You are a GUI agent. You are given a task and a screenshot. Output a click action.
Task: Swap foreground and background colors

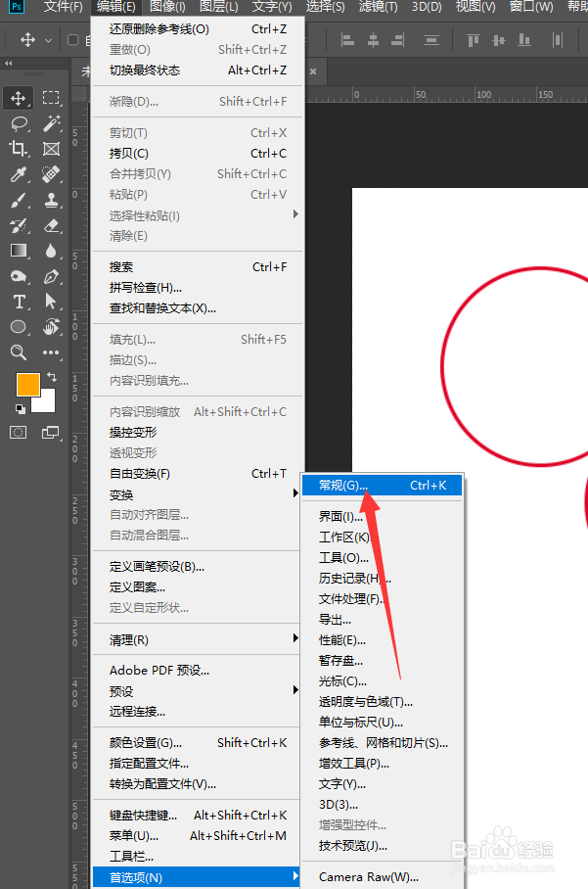tap(52, 377)
